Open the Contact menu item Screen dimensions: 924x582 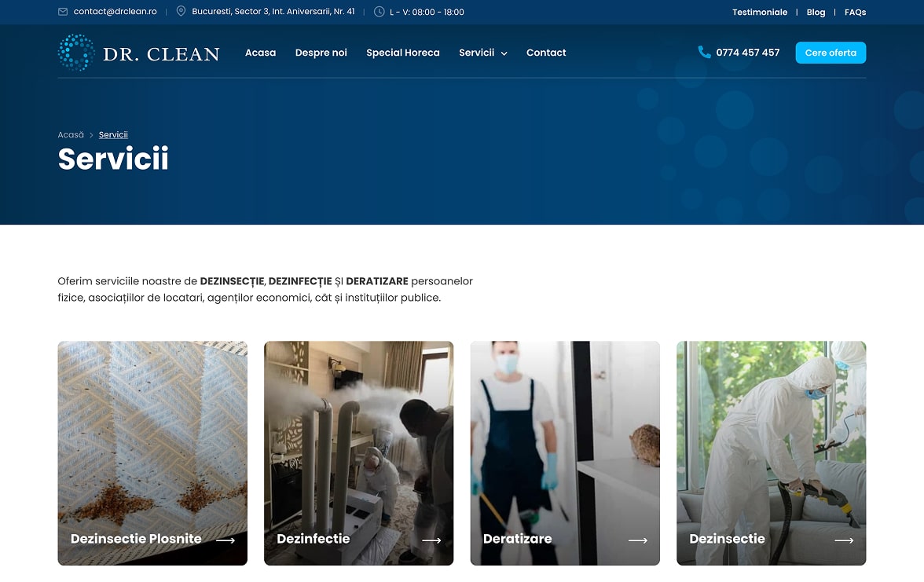pos(546,53)
